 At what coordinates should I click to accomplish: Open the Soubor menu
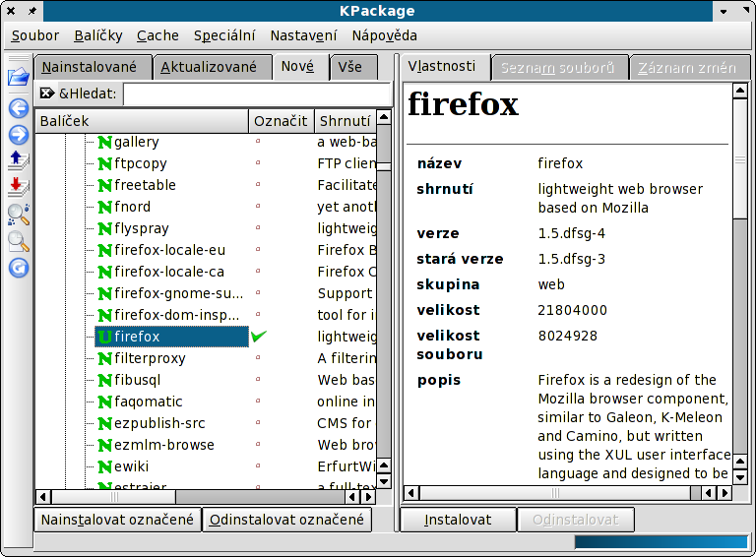coord(35,35)
